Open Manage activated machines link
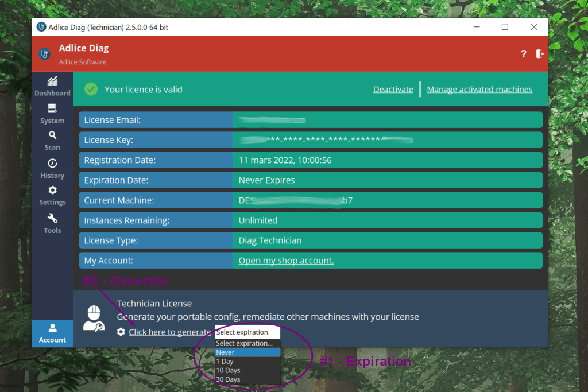This screenshot has height=392, width=588. (x=479, y=90)
